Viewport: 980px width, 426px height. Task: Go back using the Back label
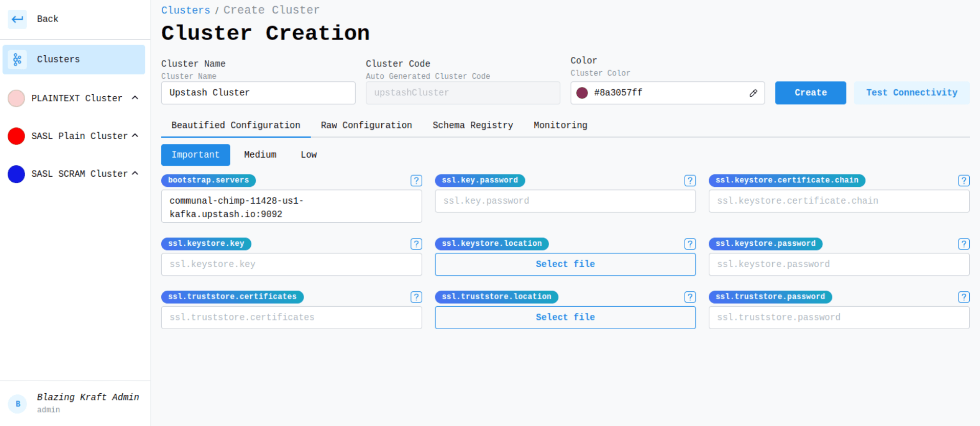(x=48, y=19)
